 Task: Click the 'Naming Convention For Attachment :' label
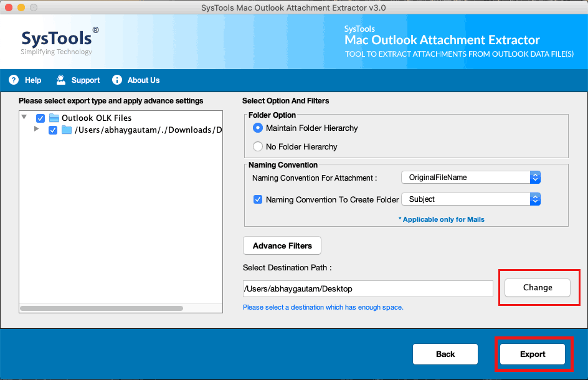(315, 178)
